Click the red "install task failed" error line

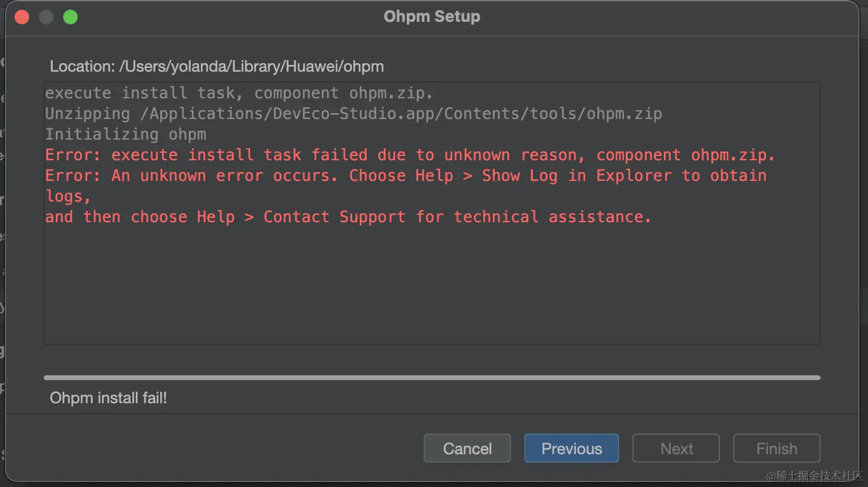(410, 155)
